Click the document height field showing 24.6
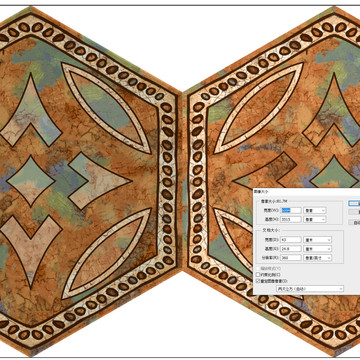Viewport: 360px width, 360px height. point(292,249)
